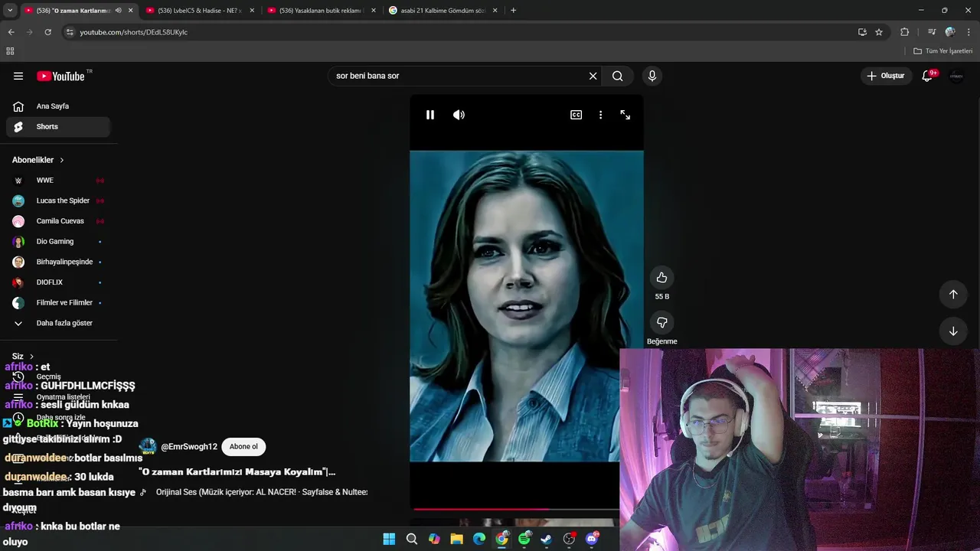Clear the search box text
This screenshot has height=551, width=980.
click(x=593, y=76)
